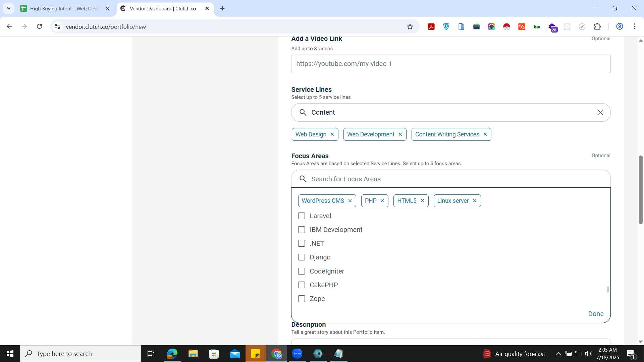The height and width of the screenshot is (362, 644).
Task: Remove the Web Design service line tag
Action: coord(332,134)
